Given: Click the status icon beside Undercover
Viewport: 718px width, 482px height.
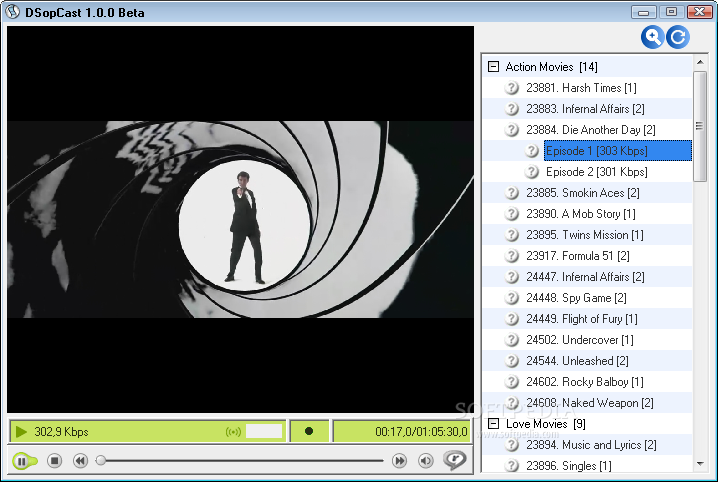Looking at the screenshot, I should pyautogui.click(x=511, y=340).
